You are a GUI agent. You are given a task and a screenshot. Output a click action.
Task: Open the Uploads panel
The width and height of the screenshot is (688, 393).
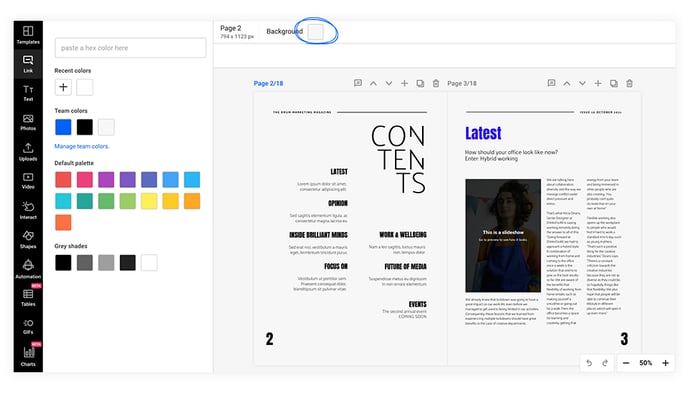pyautogui.click(x=28, y=152)
